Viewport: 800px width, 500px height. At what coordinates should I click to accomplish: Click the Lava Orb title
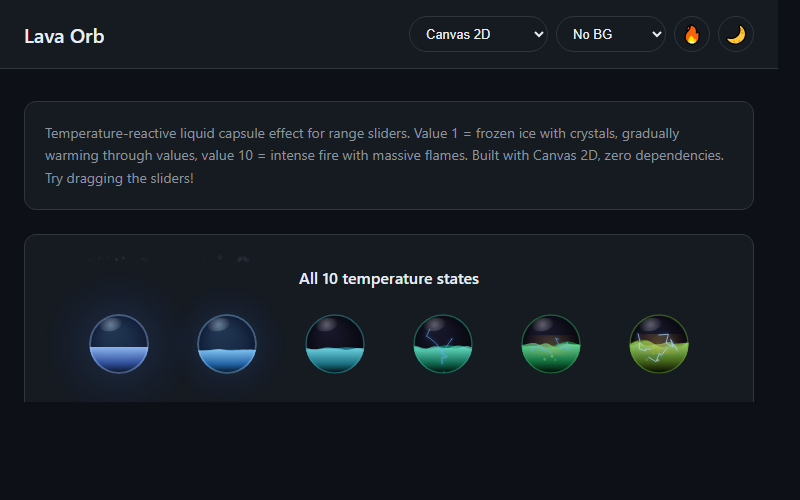click(x=64, y=36)
